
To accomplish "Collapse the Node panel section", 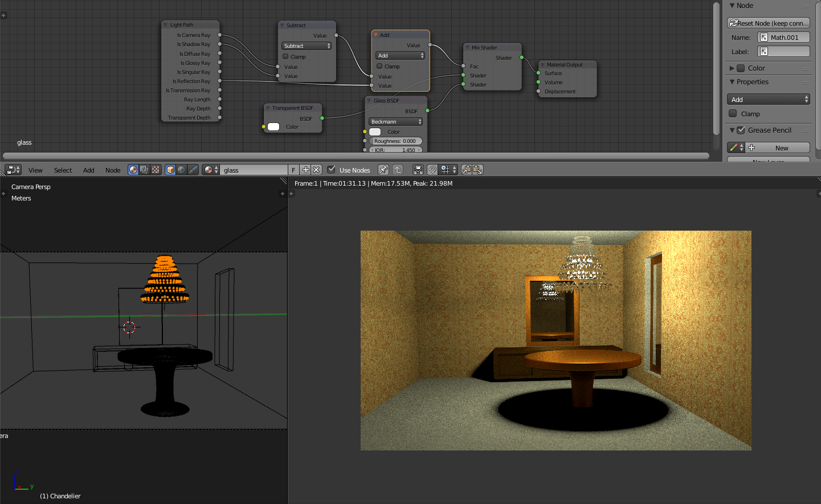I will coord(732,6).
